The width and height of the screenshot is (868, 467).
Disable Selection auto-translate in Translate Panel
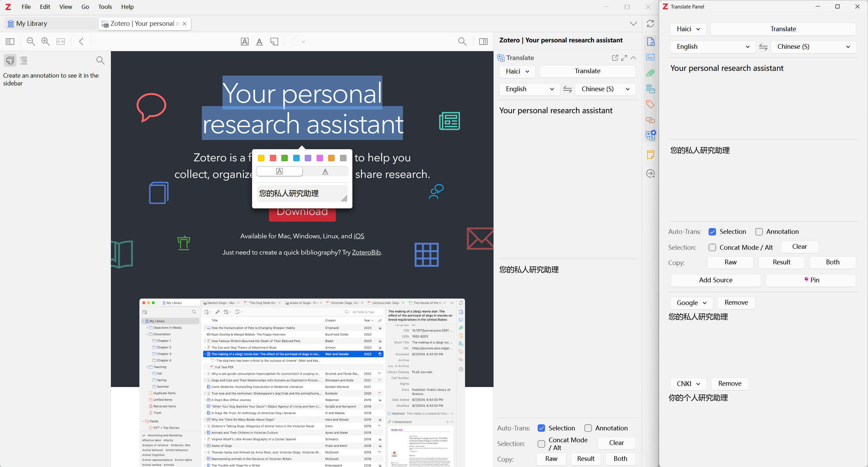(712, 232)
